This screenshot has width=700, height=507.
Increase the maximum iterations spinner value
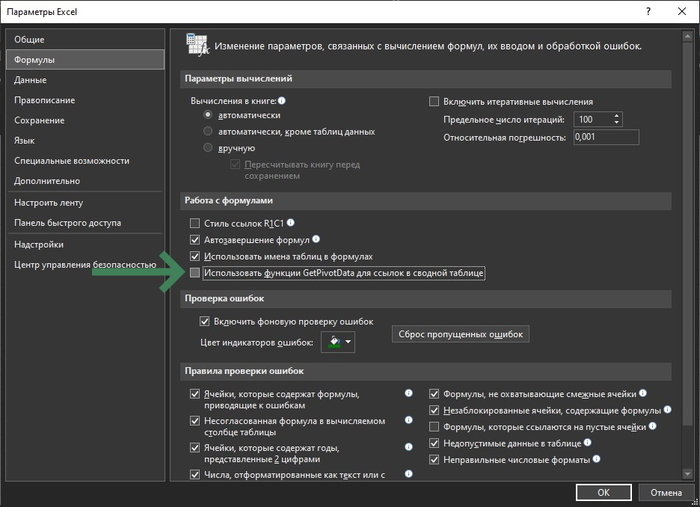click(x=617, y=115)
